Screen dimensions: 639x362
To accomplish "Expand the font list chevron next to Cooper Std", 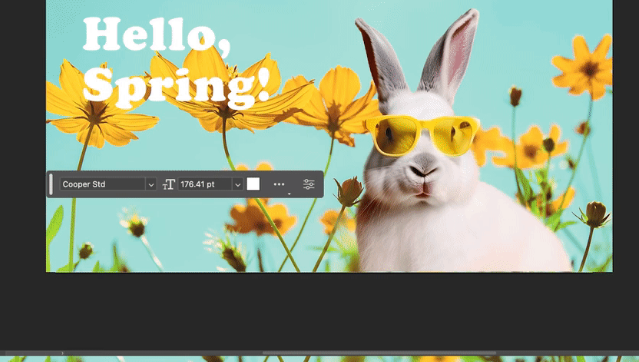I will (151, 185).
